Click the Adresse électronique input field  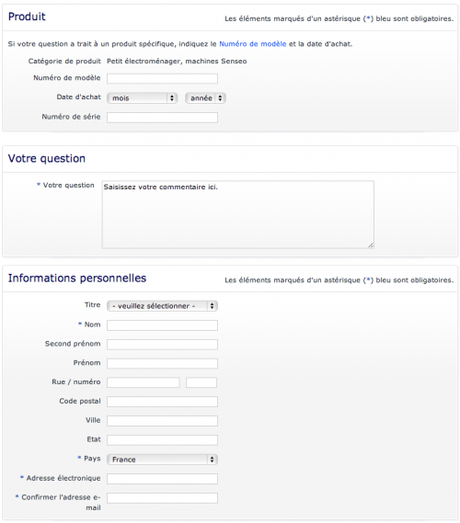(162, 479)
